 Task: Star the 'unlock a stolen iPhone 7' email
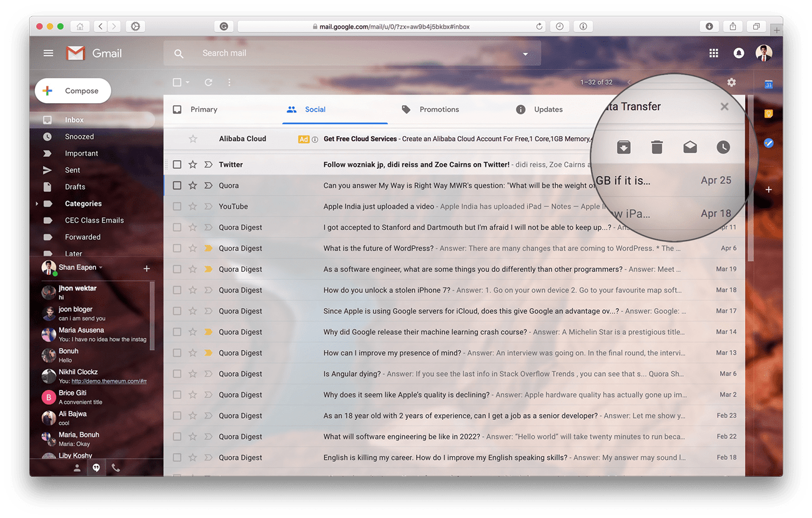(x=193, y=290)
